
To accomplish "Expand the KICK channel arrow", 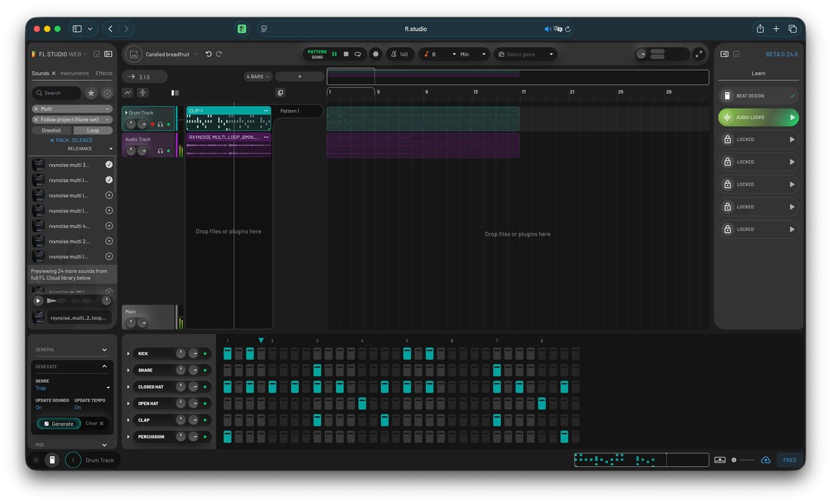I will (x=128, y=354).
